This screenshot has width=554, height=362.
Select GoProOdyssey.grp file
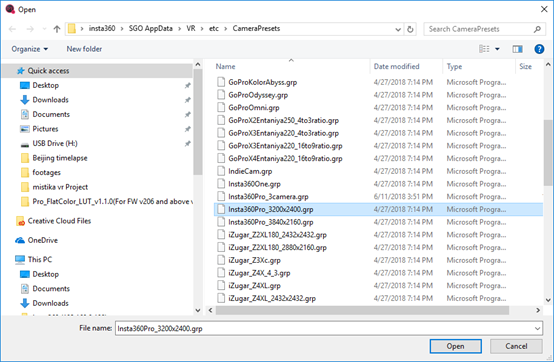(x=258, y=95)
